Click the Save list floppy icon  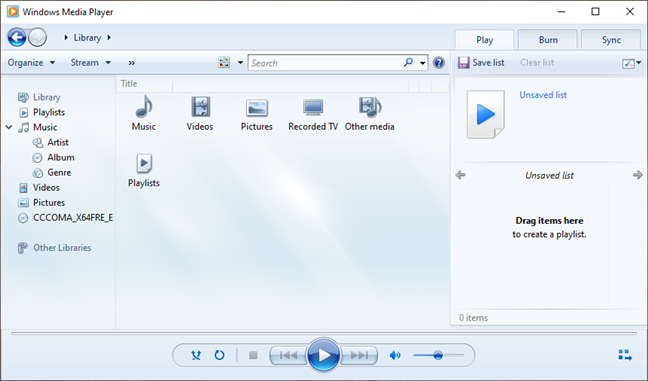[x=464, y=63]
